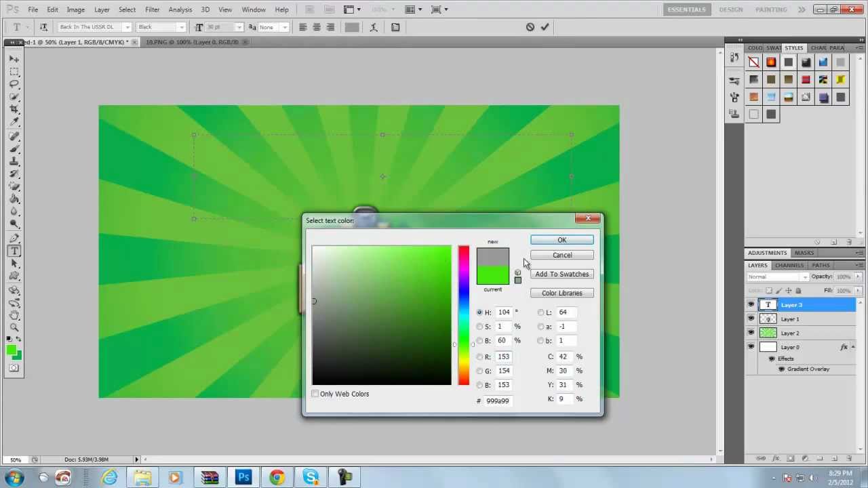Collapse Layer 0 effects list arrow
The image size is (868, 488).
(x=854, y=347)
